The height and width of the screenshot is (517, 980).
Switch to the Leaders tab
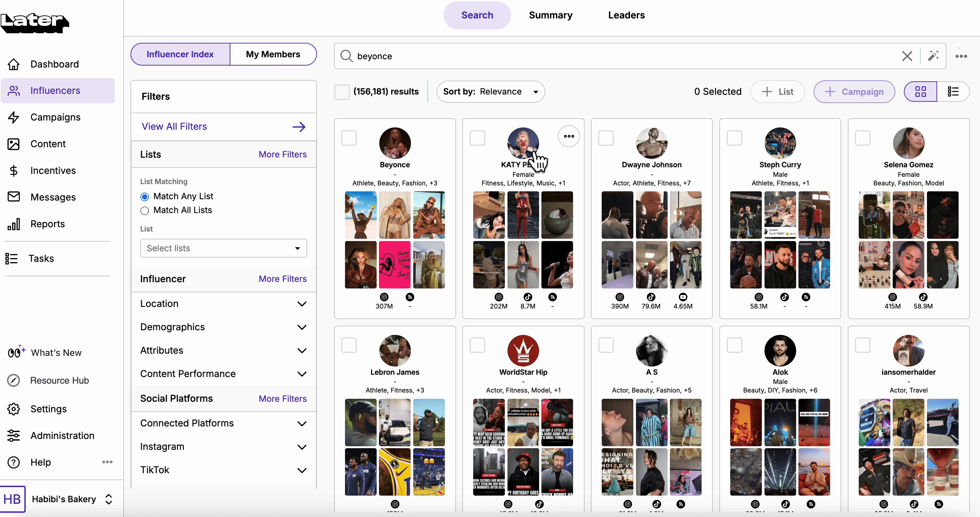[x=626, y=15]
